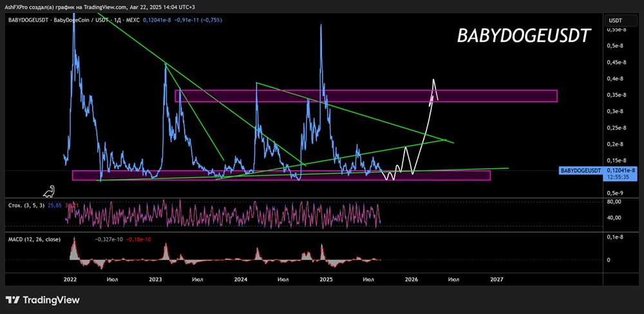Click the 0,25e-8 price-scale label

[x=618, y=128]
